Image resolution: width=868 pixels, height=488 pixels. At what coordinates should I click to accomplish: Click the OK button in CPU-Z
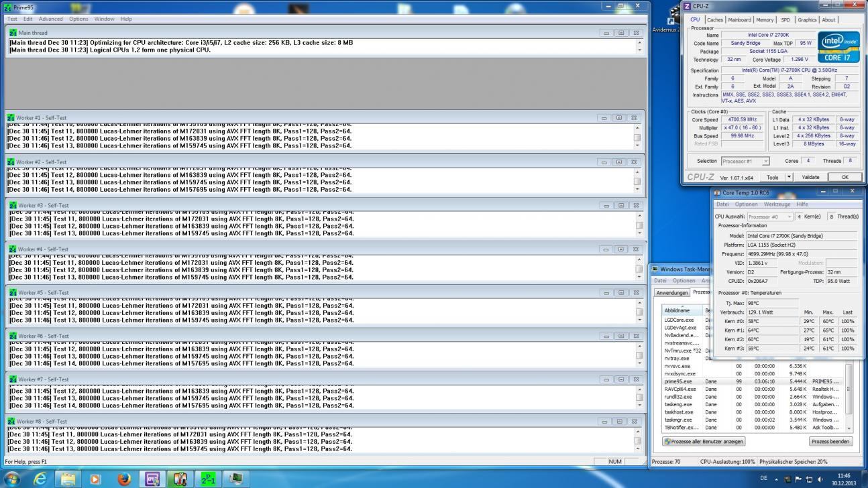tap(845, 177)
